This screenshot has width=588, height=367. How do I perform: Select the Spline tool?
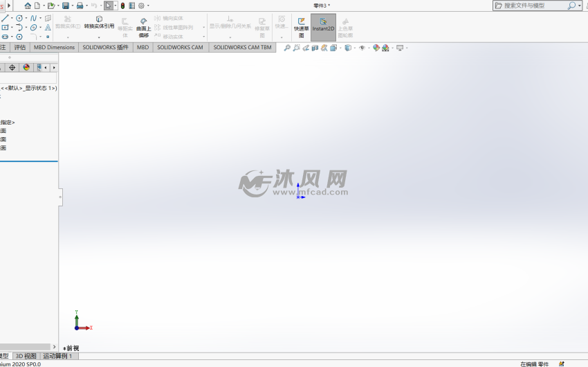pos(34,18)
